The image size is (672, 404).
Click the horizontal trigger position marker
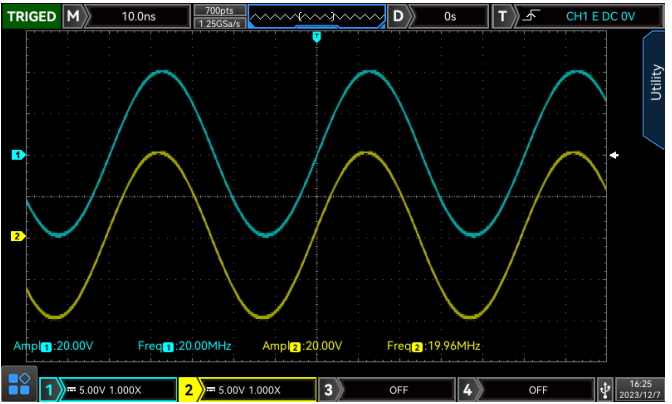(317, 37)
